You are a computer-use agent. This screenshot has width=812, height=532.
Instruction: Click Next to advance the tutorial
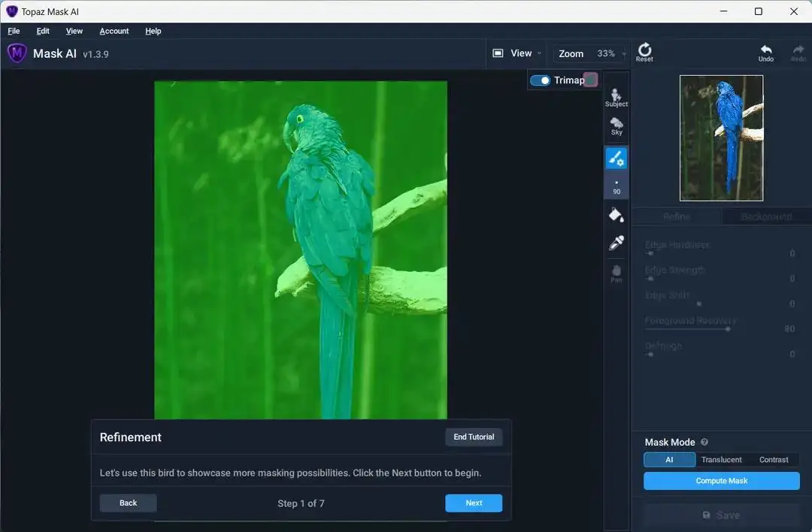coord(474,503)
